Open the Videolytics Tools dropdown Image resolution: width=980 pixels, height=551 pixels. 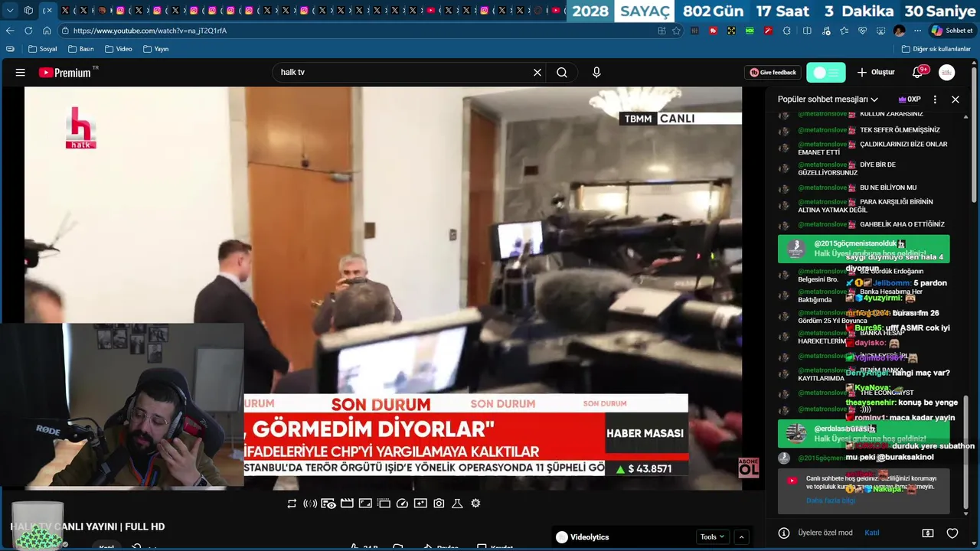[712, 537]
